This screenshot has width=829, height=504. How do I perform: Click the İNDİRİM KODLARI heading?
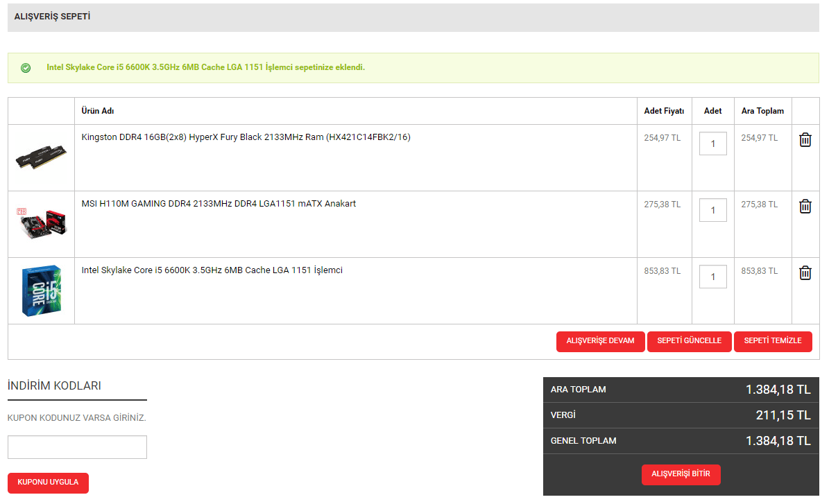click(54, 385)
